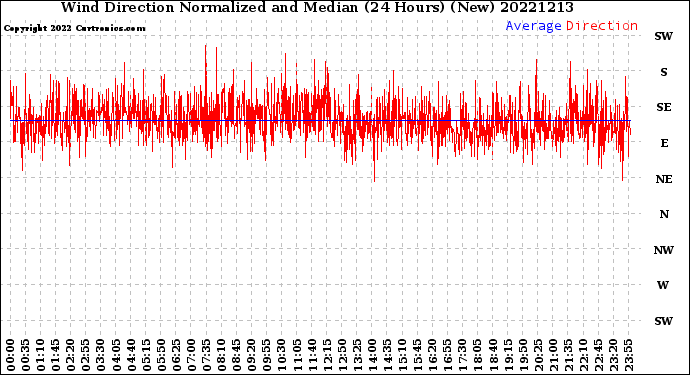Click the 14:35 time axis label

tap(387, 355)
